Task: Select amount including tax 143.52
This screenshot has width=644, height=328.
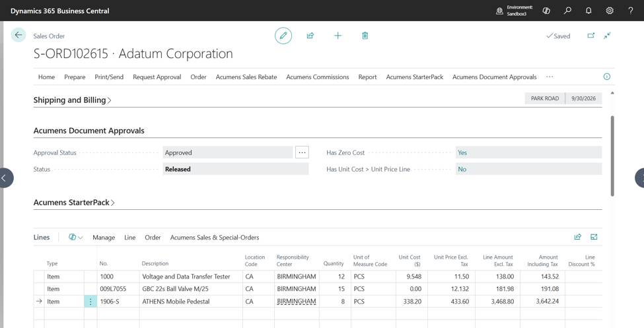Action: click(x=542, y=277)
